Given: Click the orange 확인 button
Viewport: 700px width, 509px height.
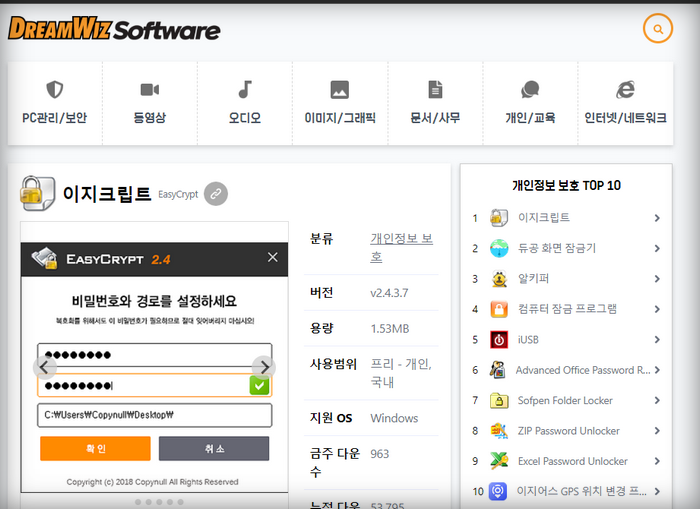Looking at the screenshot, I should [95, 448].
